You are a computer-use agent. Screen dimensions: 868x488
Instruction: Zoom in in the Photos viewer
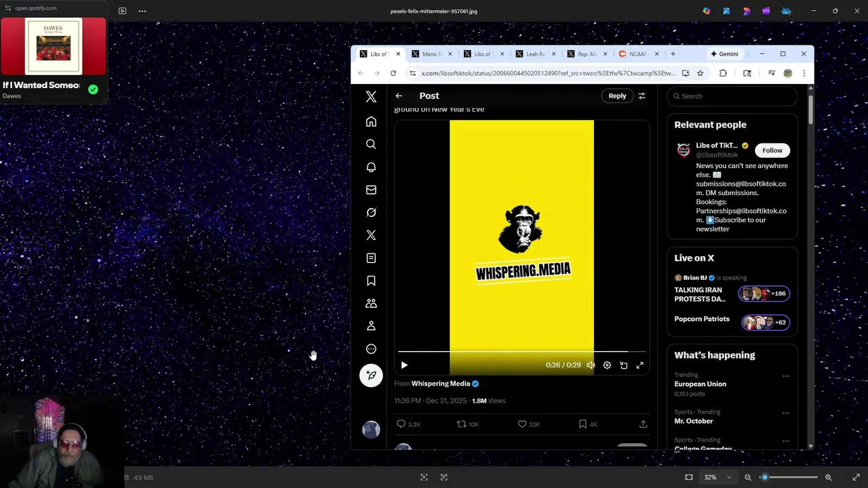coord(828,477)
